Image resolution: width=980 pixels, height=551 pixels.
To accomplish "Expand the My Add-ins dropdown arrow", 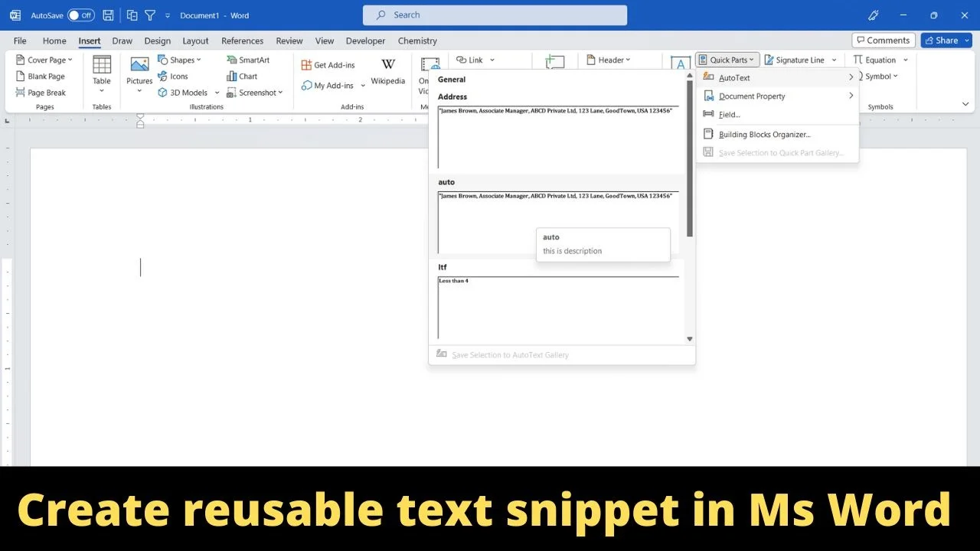I will (x=363, y=86).
